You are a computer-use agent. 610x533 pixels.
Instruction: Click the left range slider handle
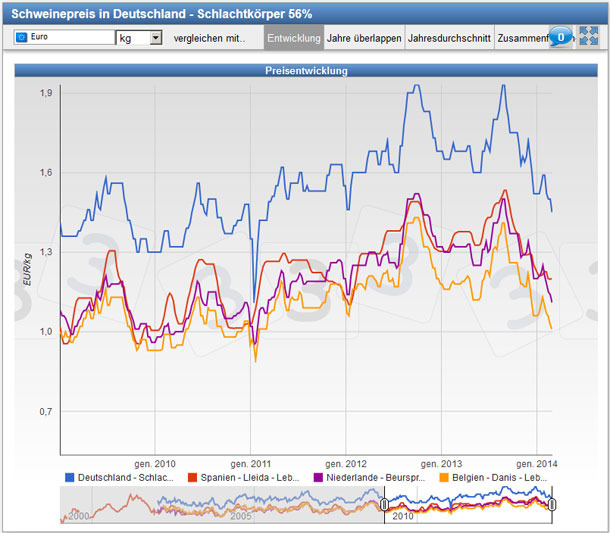click(x=384, y=505)
